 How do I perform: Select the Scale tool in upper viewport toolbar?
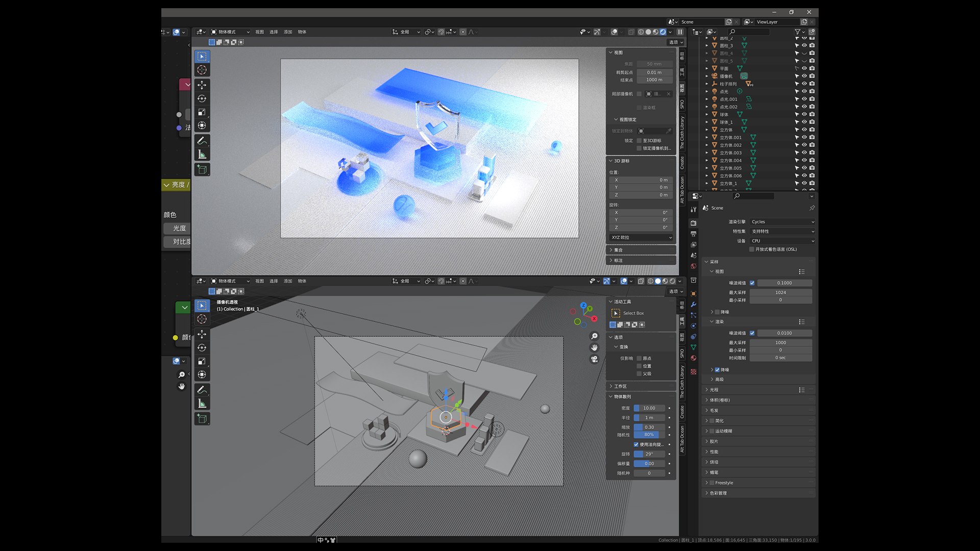click(x=202, y=112)
